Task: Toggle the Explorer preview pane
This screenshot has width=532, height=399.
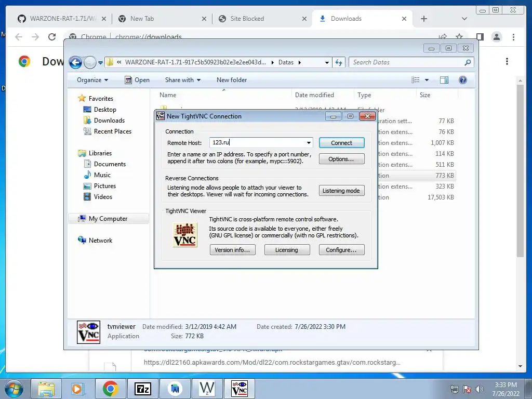Action: (444, 80)
